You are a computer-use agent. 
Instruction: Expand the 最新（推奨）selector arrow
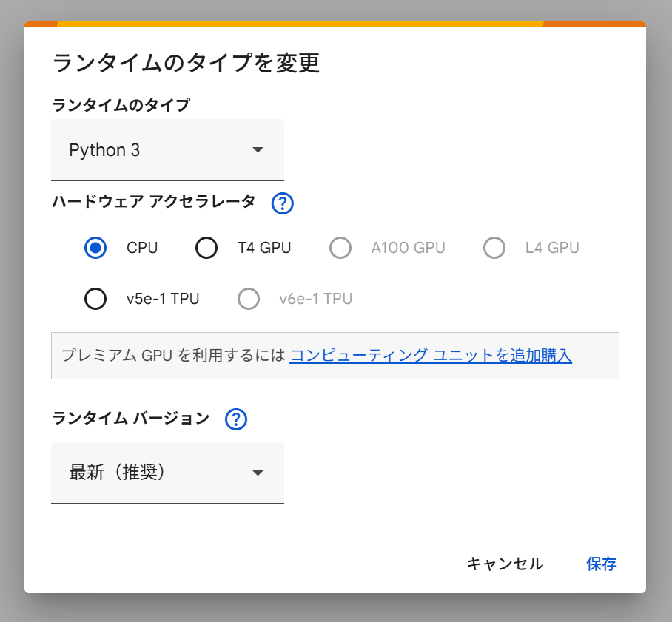[258, 472]
